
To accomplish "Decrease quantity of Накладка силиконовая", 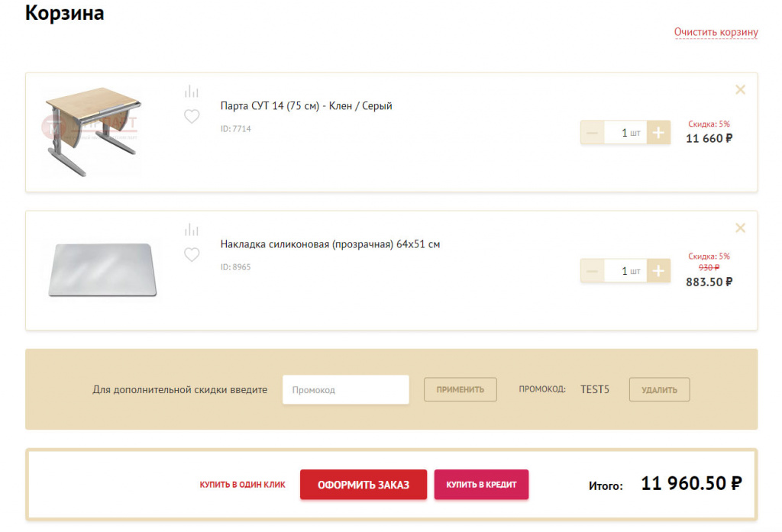I will pyautogui.click(x=593, y=271).
